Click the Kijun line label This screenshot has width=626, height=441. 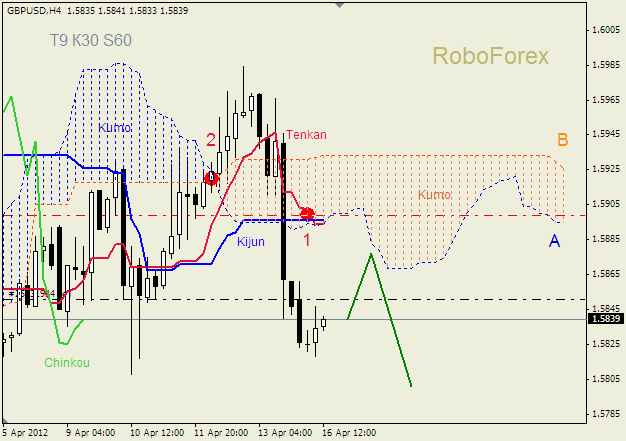pos(251,242)
